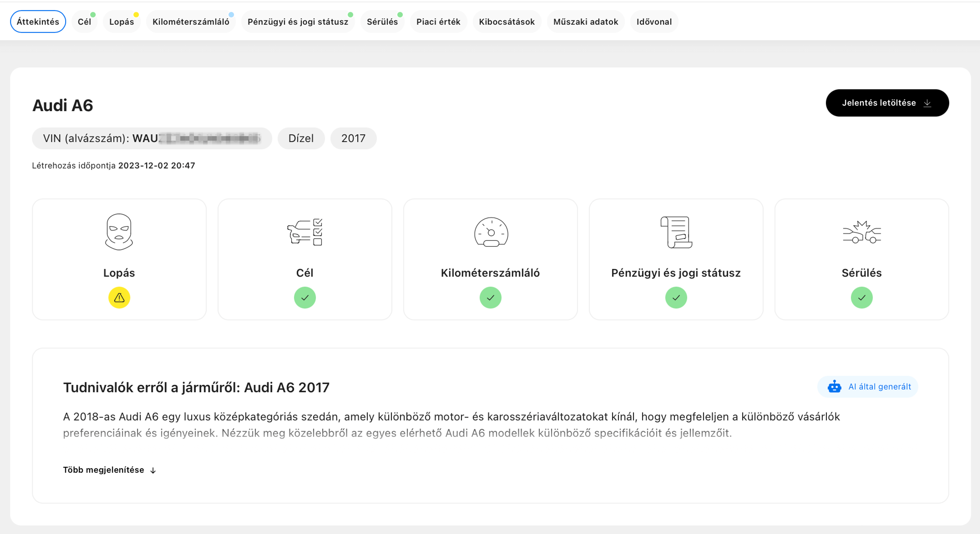The image size is (980, 534).
Task: Click the green checkmark under Kilométerszámláló
Action: coord(490,297)
